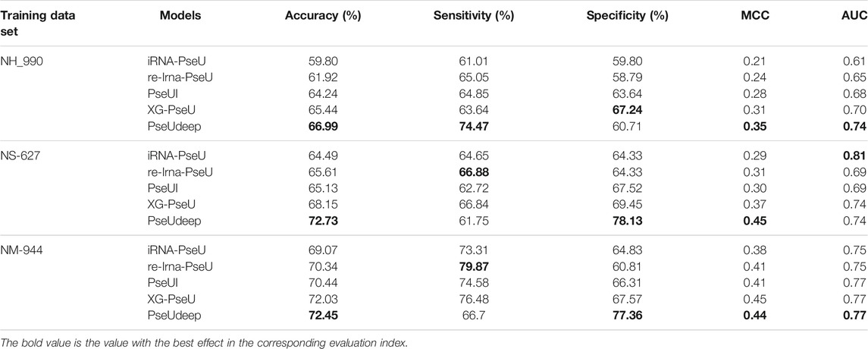
Task: Select bold sensitivity value 74.47
Action: coord(475,127)
